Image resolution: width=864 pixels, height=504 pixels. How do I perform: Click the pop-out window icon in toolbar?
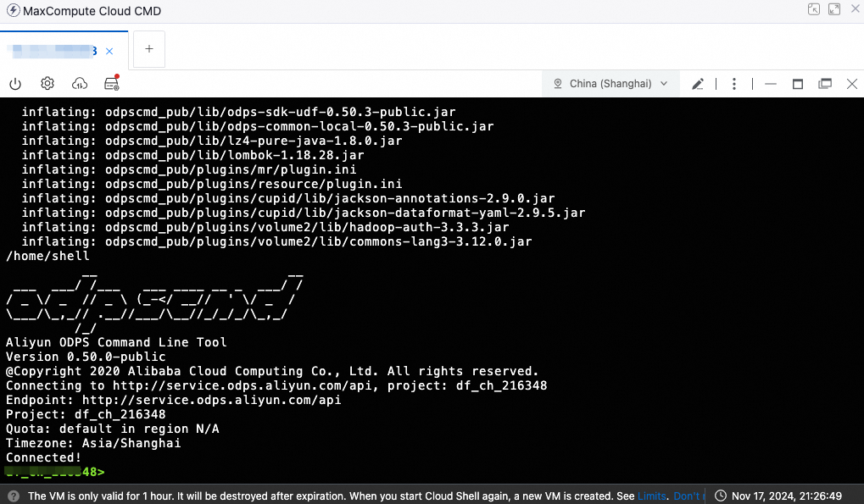[x=825, y=84]
